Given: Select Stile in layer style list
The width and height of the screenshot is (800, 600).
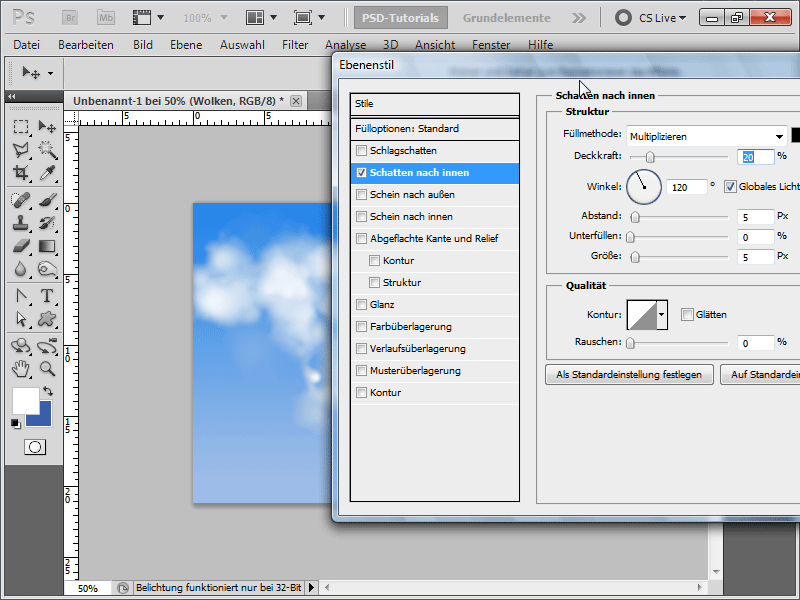Looking at the screenshot, I should click(x=435, y=104).
